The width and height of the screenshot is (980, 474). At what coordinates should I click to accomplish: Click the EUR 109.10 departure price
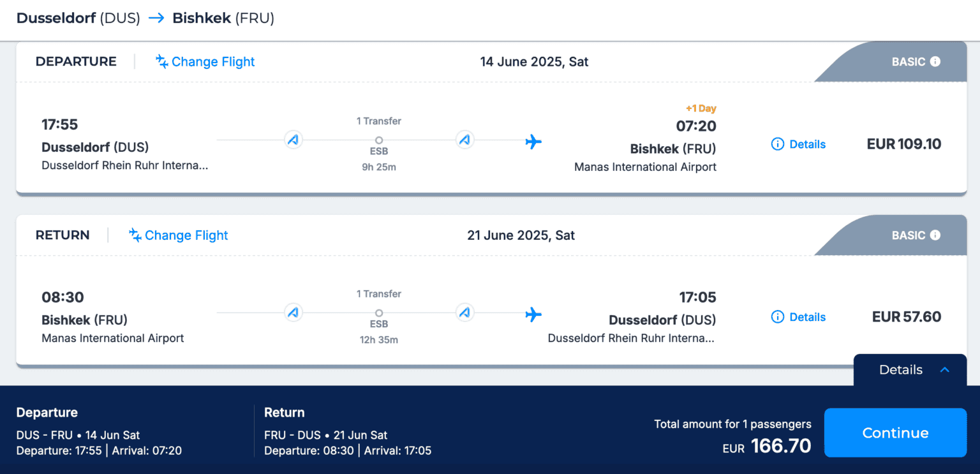(903, 144)
